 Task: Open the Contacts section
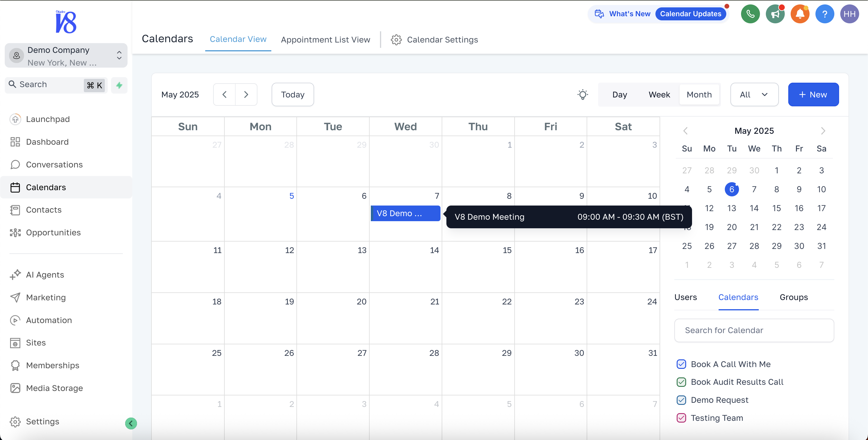click(x=44, y=210)
